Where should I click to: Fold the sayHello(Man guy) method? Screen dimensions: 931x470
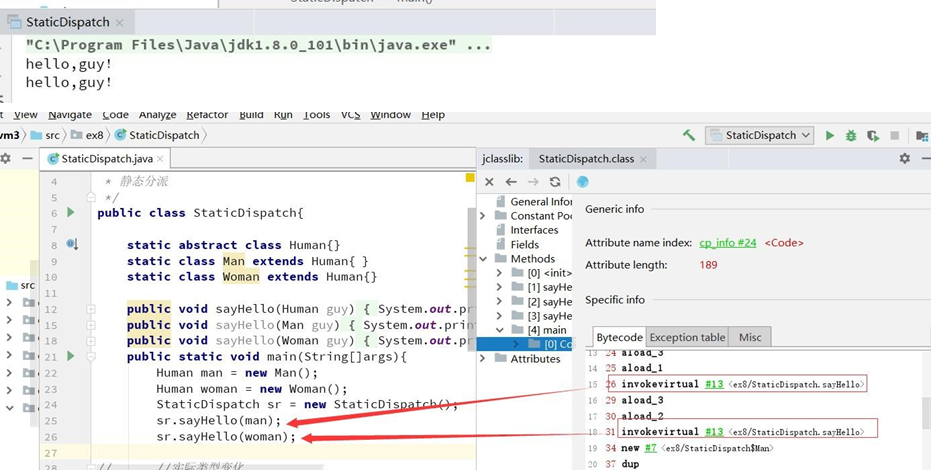(x=91, y=325)
